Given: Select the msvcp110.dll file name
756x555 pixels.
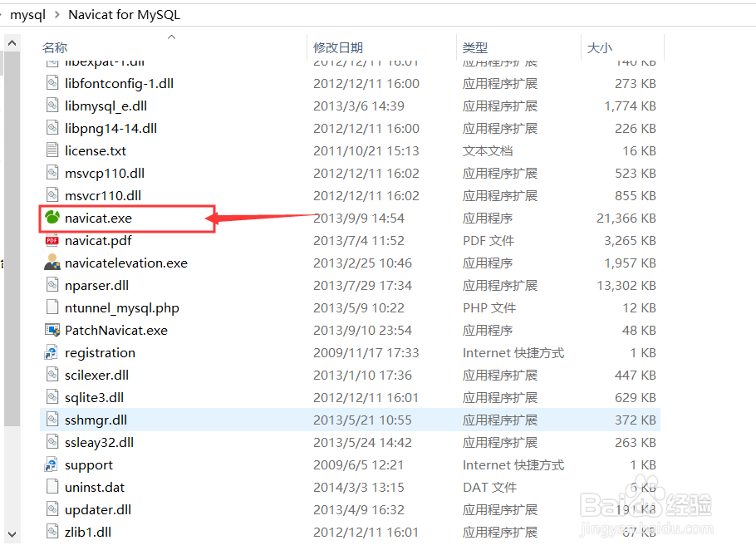Looking at the screenshot, I should tap(105, 174).
